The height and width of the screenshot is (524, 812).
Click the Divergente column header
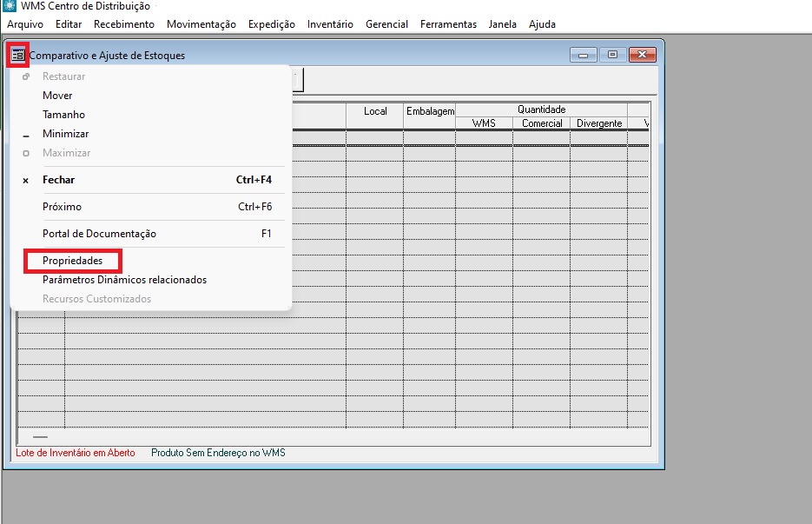pos(599,123)
